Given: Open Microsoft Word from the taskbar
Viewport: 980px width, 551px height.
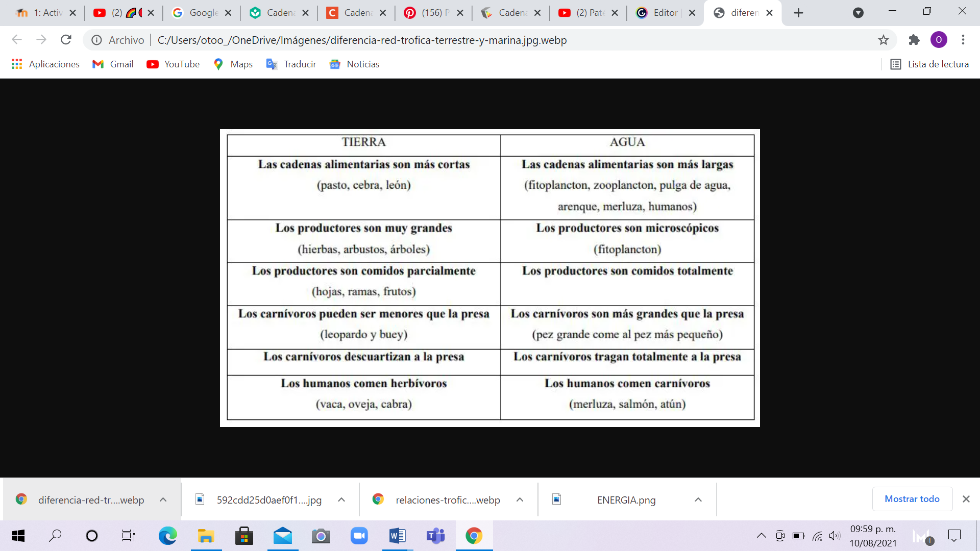Looking at the screenshot, I should click(x=397, y=536).
